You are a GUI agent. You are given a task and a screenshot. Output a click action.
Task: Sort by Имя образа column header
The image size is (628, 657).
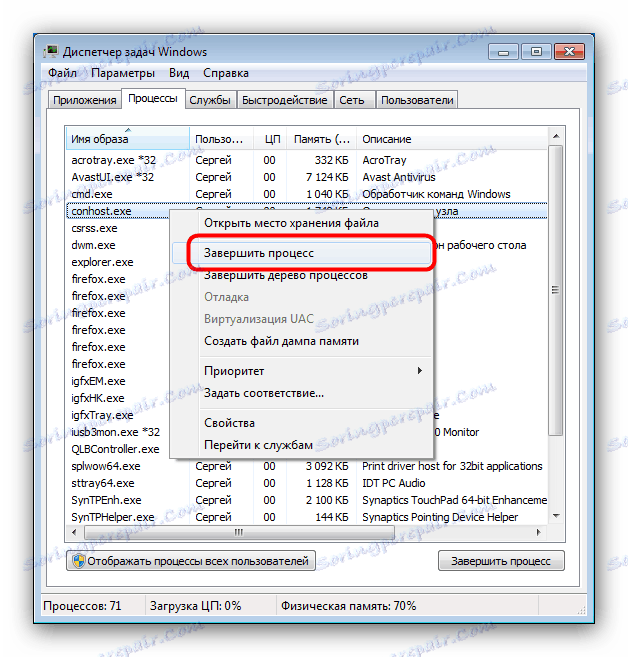[128, 139]
